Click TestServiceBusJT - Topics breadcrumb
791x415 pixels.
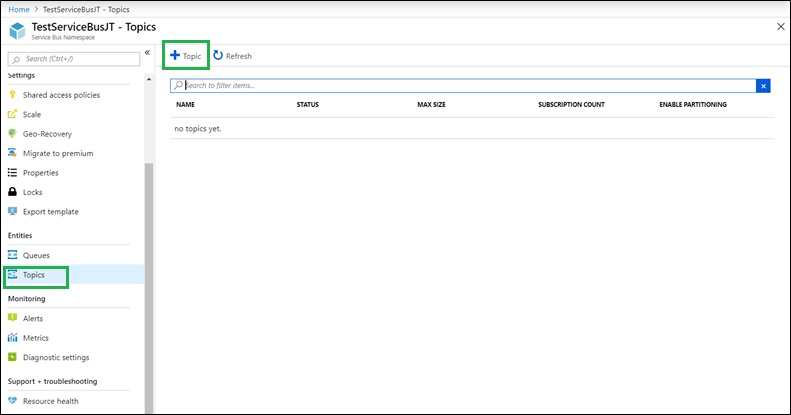coord(86,9)
